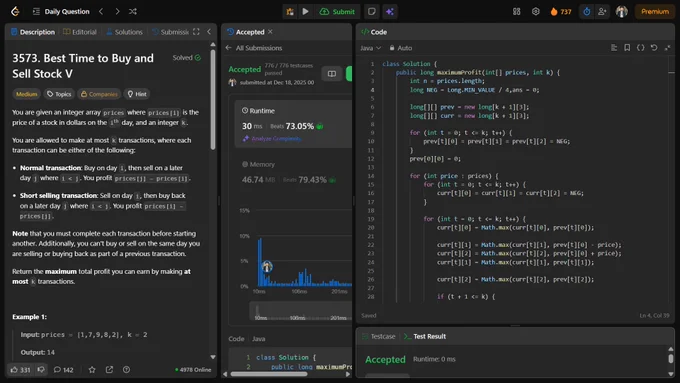Go back to All Submissions
This screenshot has height=383, width=680.
(x=254, y=48)
